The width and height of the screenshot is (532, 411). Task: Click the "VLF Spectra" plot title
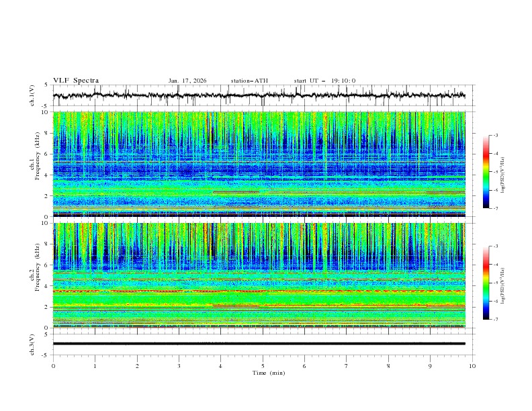coord(76,81)
